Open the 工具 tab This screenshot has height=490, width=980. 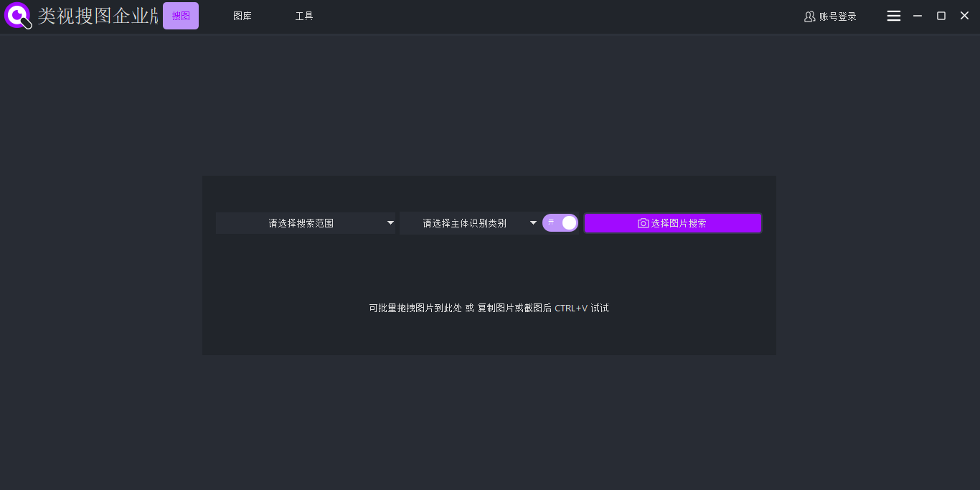tap(304, 16)
